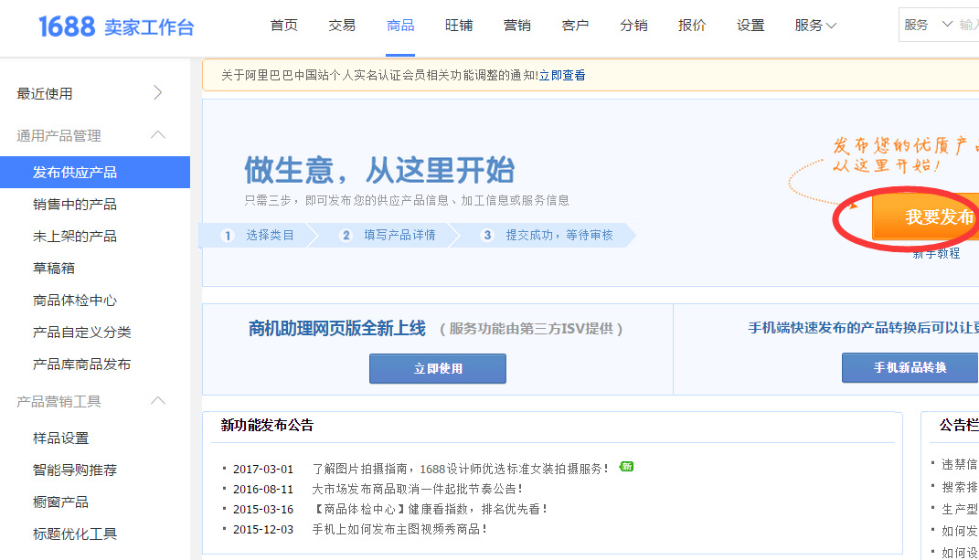Viewport: 979px width, 560px height.
Task: Open 智能导购推荐 in the sidebar
Action: 75,470
